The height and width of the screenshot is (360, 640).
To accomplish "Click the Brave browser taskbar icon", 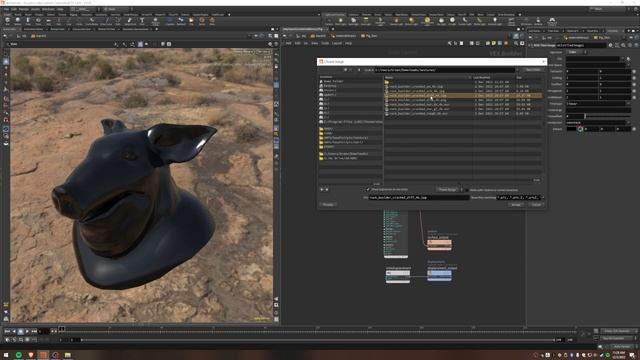I will pyautogui.click(x=31, y=355).
